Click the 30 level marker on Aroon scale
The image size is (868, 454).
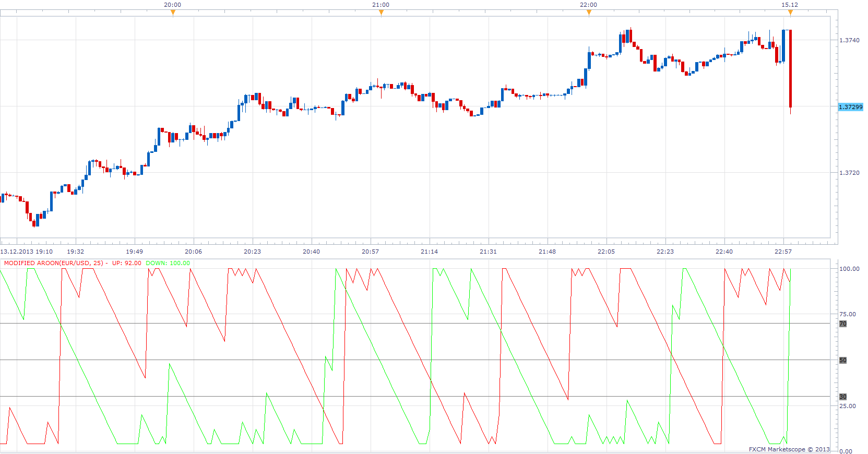coord(843,397)
